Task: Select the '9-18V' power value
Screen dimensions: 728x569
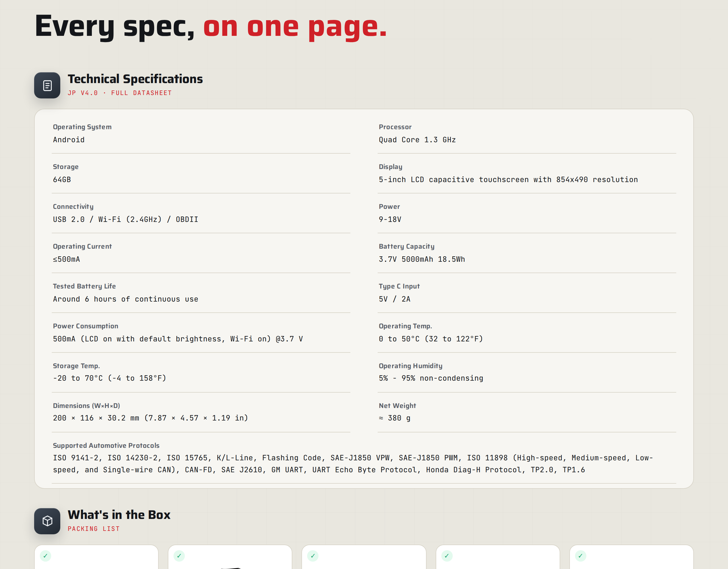Action: pos(390,219)
